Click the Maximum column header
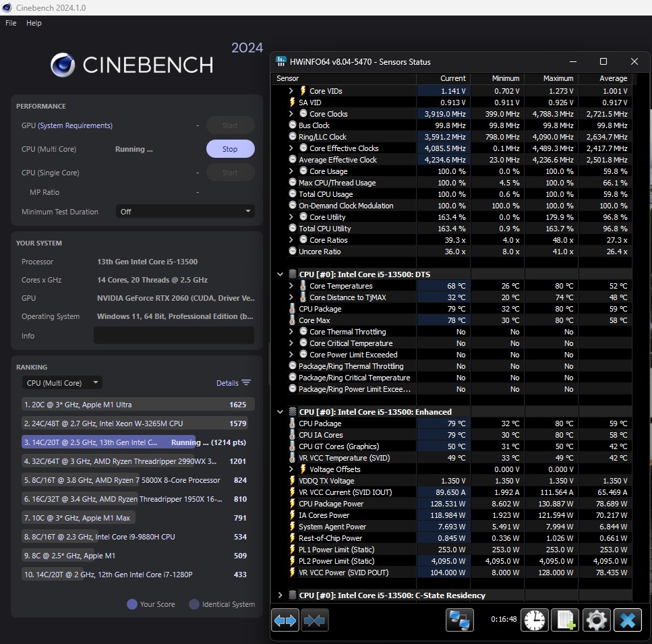The height and width of the screenshot is (644, 652). (x=552, y=78)
